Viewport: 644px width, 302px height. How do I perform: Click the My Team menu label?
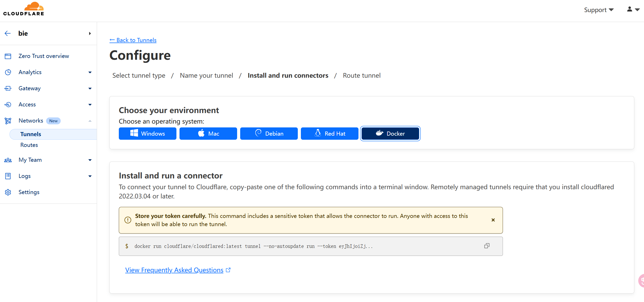point(30,160)
